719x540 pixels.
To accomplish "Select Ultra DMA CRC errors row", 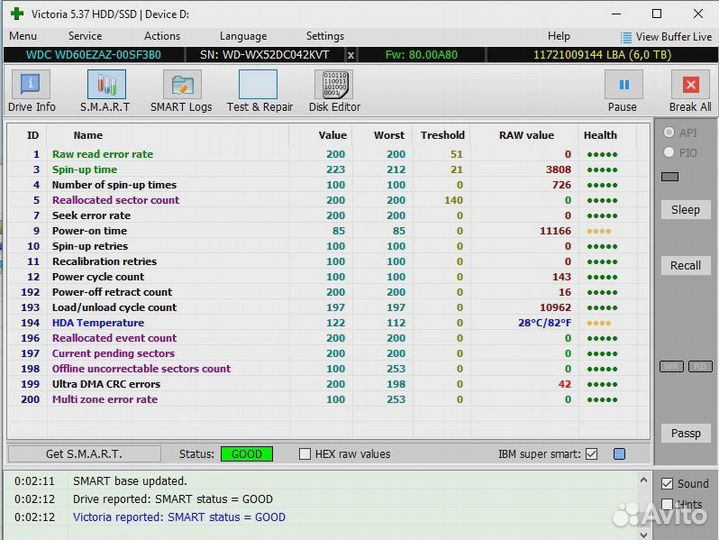I will tap(328, 384).
